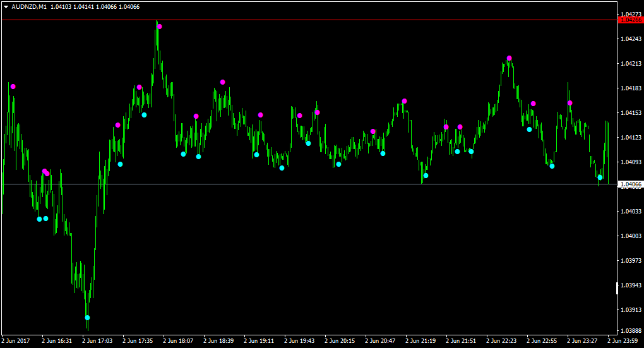Screen dimensions: 644x348
Task: Click the AUDNZD,M1 symbol title text
Action: (29, 7)
